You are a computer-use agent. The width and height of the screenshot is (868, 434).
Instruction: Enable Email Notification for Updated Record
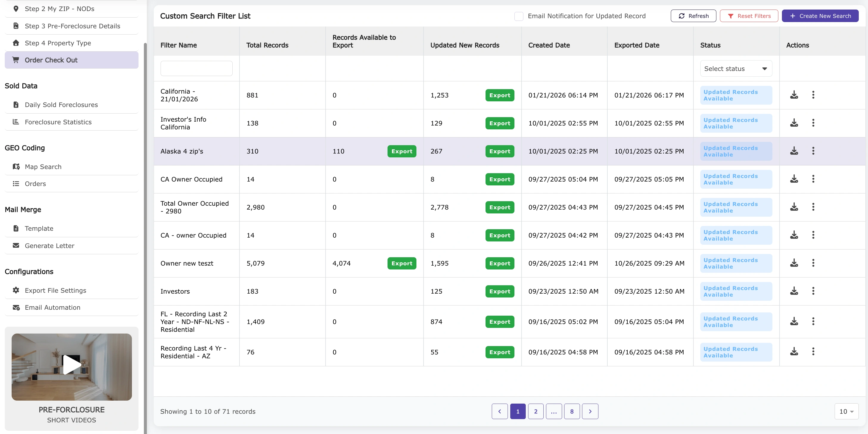tap(519, 16)
